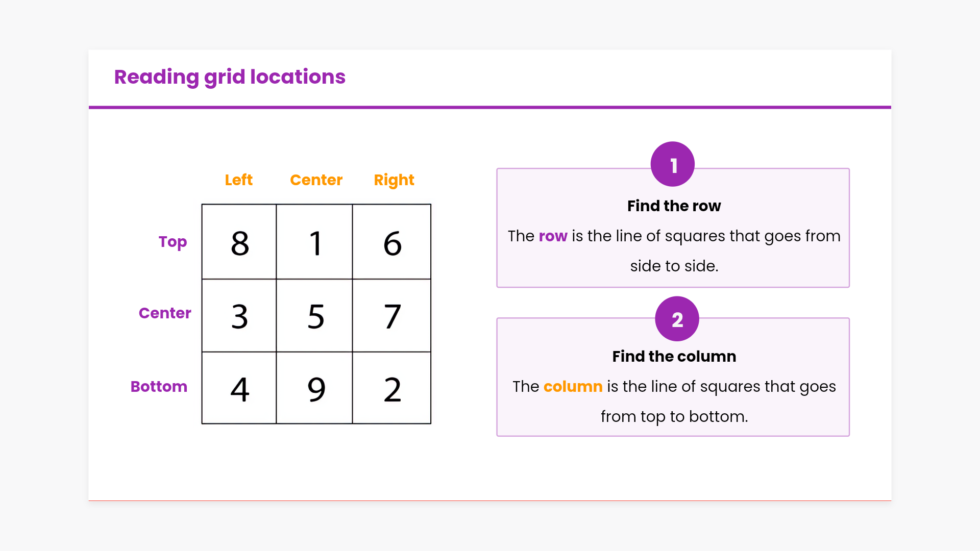Click the grid cell containing 7
The image size is (980, 551).
point(391,315)
